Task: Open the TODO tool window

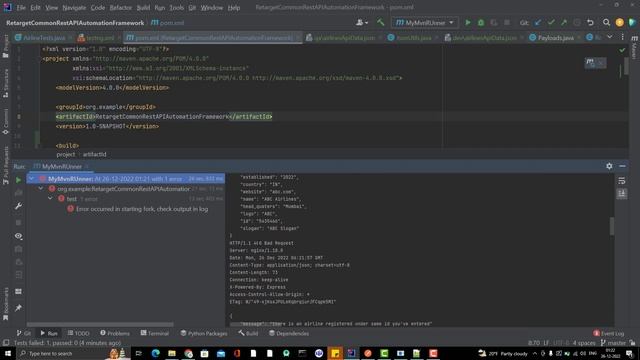Action: (78, 333)
